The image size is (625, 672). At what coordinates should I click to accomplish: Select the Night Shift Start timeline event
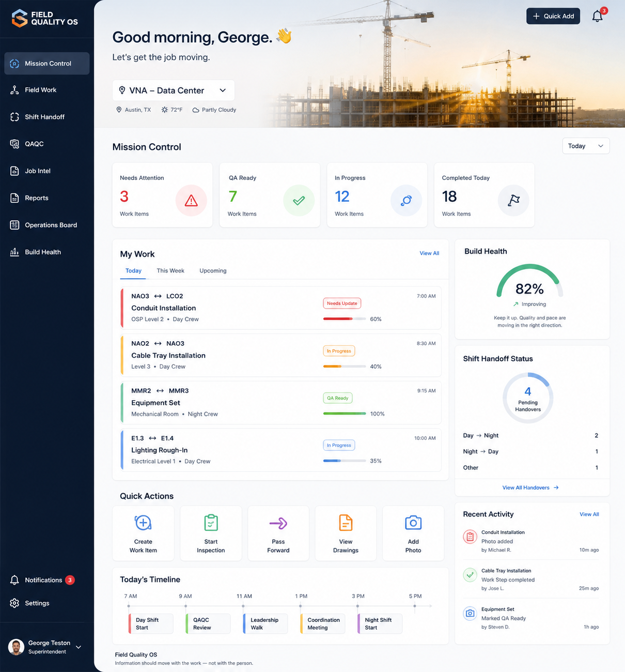(380, 623)
